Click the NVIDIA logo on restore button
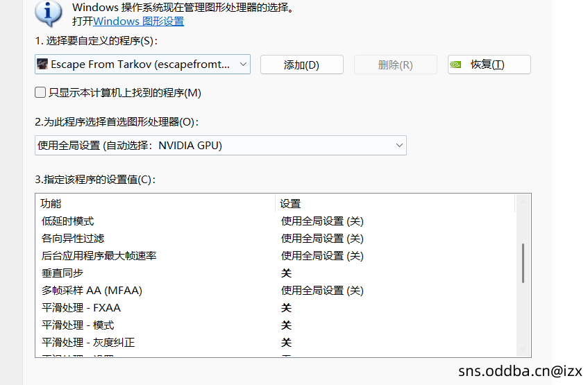This screenshot has width=588, height=385. pos(455,65)
